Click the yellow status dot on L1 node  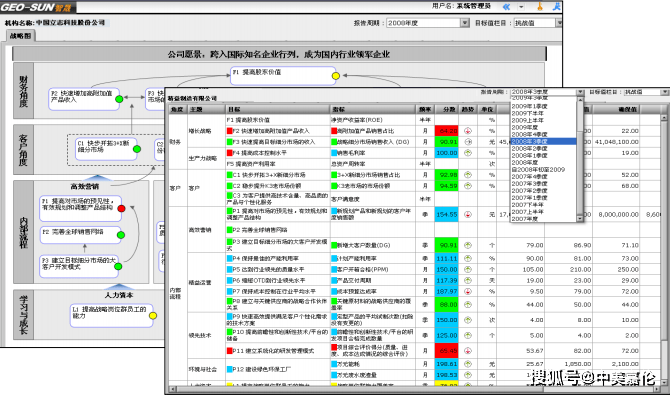[x=153, y=315]
